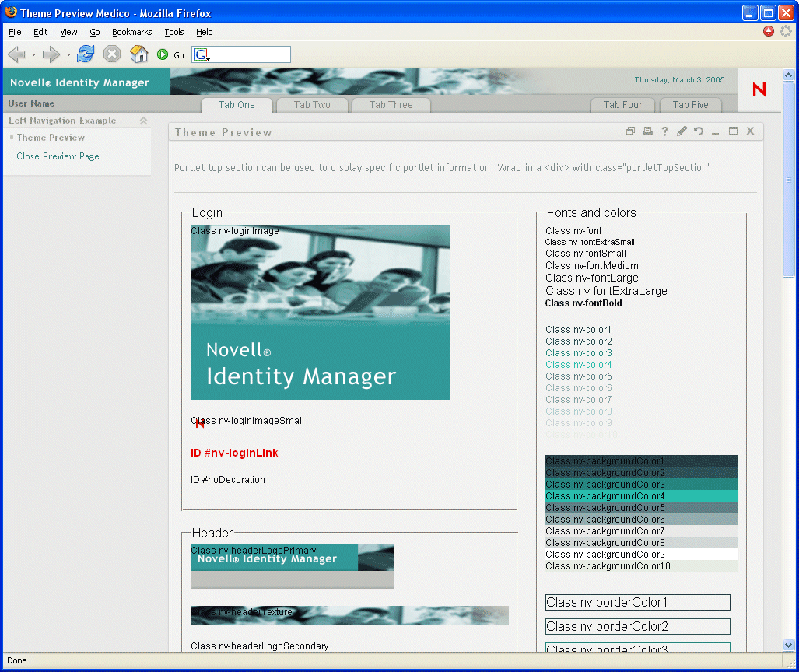Click the Close Preview Page link

coord(58,156)
